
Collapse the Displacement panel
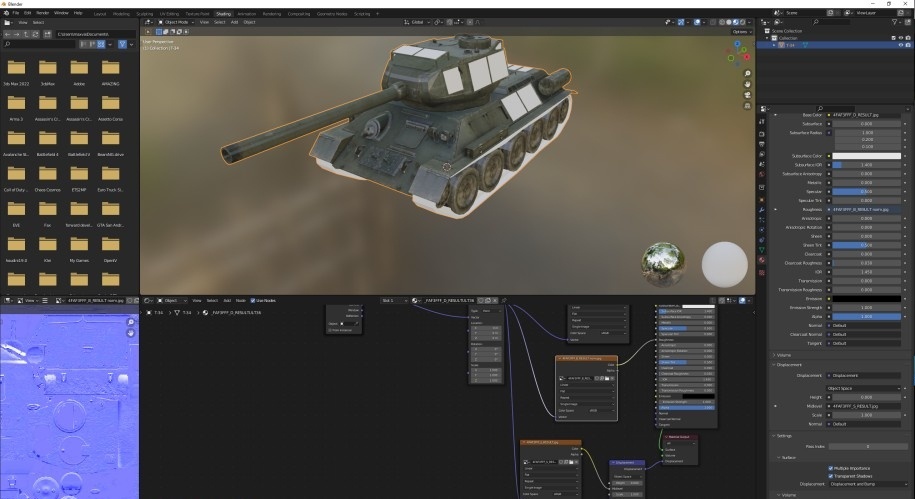click(x=788, y=365)
